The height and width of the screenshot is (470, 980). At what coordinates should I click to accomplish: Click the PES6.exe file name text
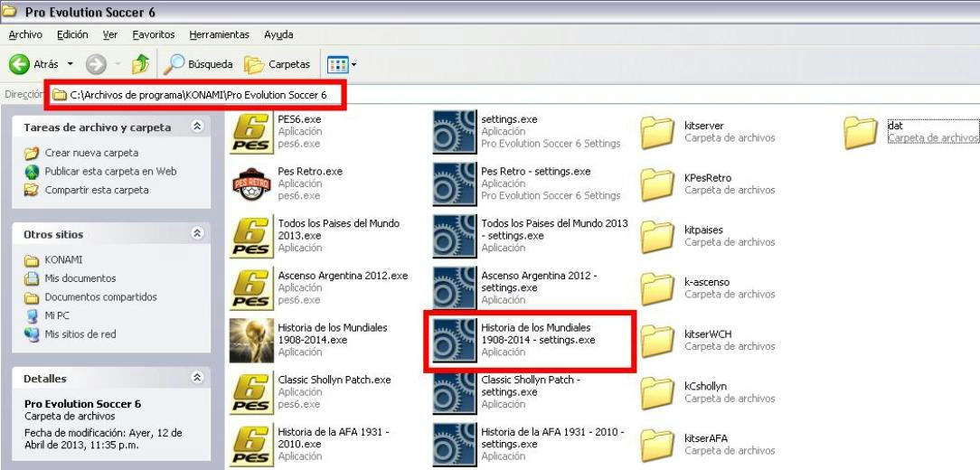[299, 119]
